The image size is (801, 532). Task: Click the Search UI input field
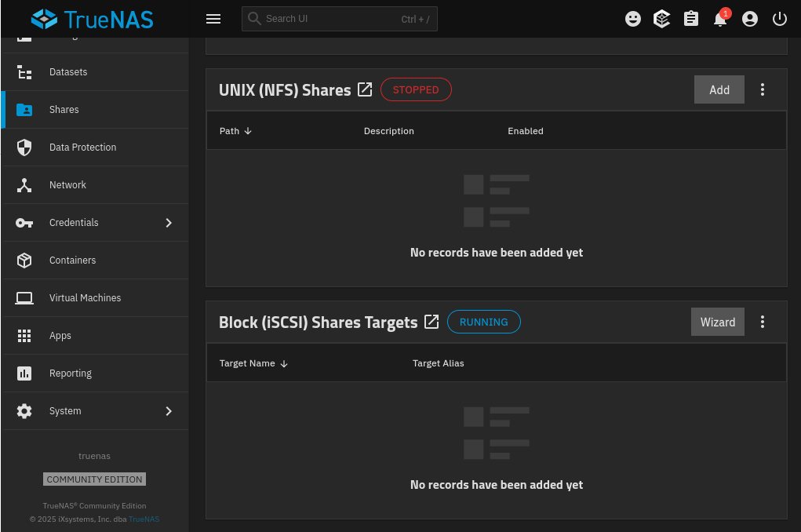[330, 19]
